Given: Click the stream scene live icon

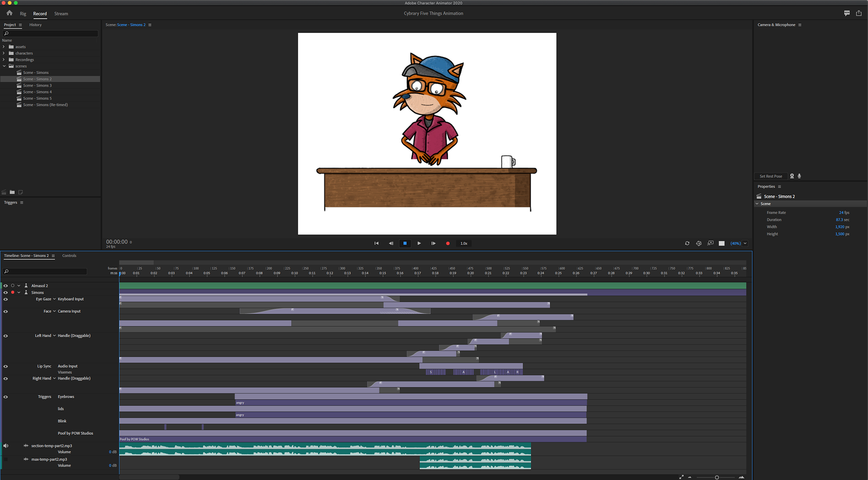Looking at the screenshot, I should click(711, 243).
